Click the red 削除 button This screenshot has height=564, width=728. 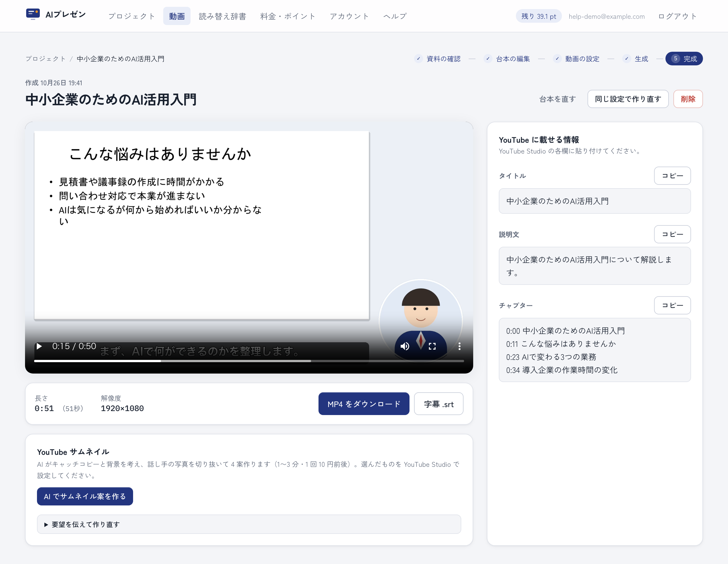coord(688,99)
